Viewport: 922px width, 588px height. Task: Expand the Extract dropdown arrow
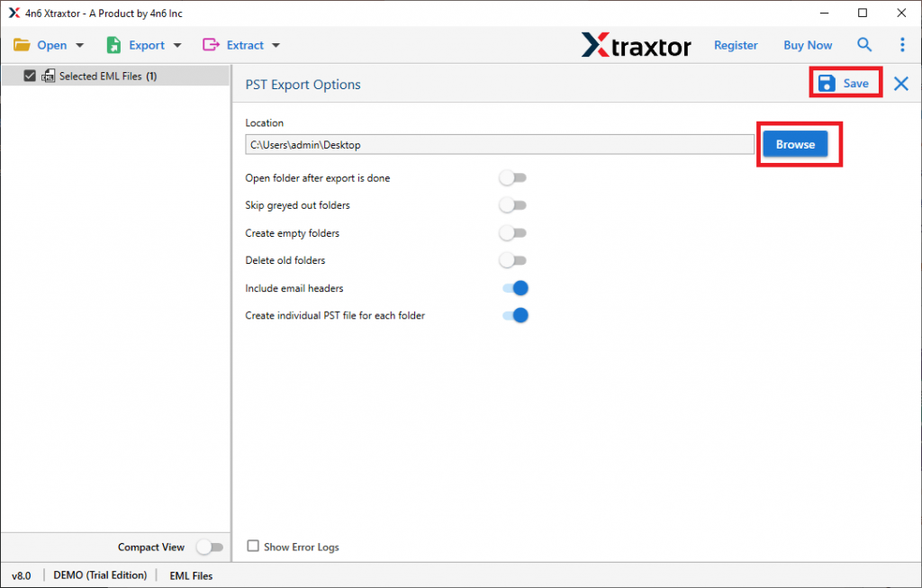coord(276,45)
